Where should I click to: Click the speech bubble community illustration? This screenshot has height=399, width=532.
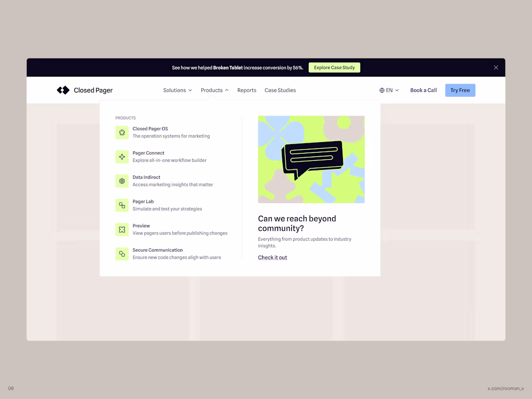tap(311, 159)
